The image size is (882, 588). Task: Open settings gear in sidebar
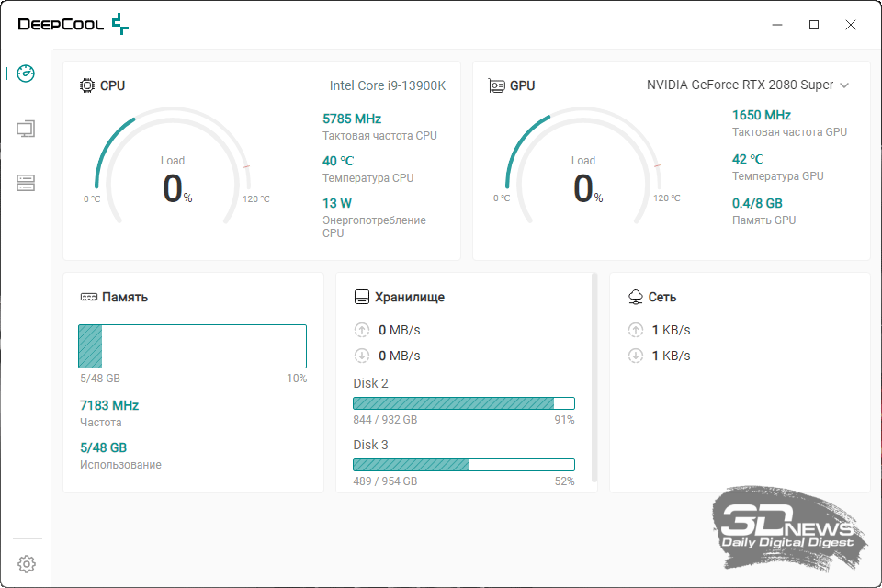coord(27,564)
